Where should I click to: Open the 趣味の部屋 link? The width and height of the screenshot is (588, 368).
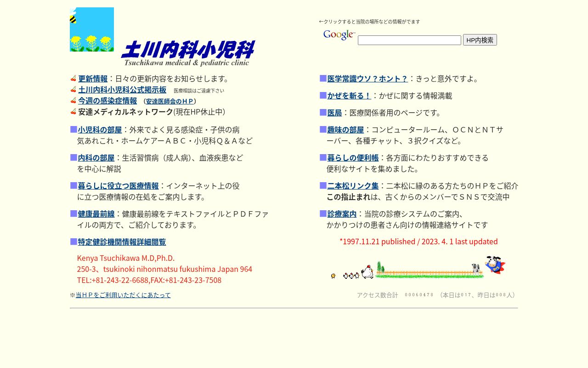point(345,130)
